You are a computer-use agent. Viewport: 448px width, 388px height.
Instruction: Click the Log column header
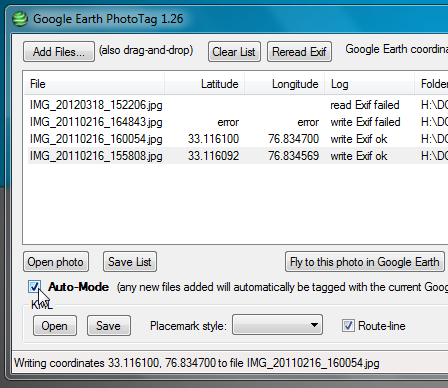click(x=369, y=84)
